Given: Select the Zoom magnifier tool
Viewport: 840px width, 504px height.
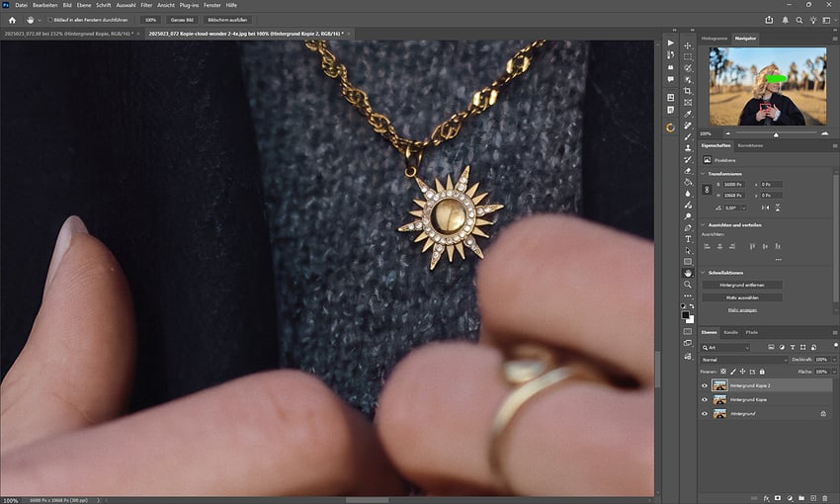Looking at the screenshot, I should coord(688,285).
